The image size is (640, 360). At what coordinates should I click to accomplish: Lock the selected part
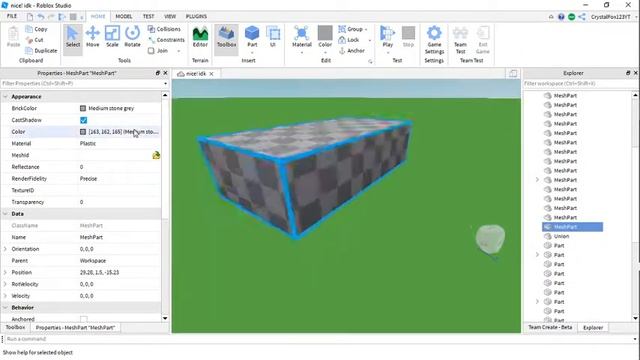click(x=349, y=40)
